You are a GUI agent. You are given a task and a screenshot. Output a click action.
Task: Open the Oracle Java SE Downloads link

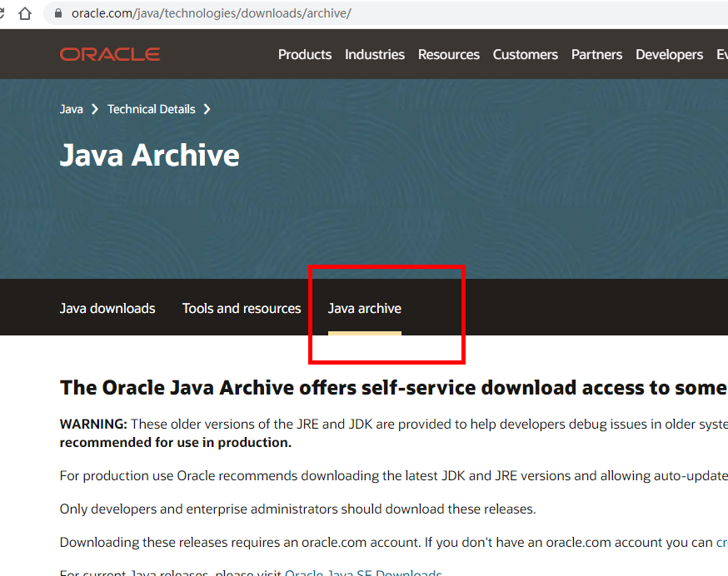click(363, 573)
